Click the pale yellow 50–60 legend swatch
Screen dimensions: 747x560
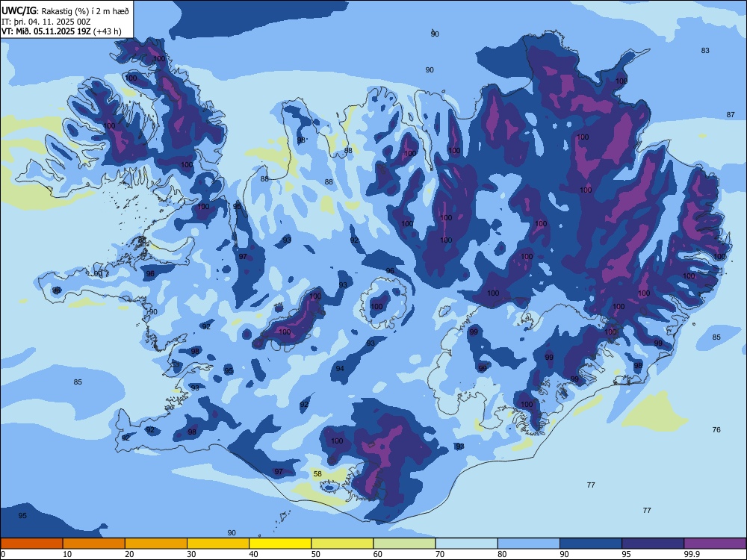(342, 544)
